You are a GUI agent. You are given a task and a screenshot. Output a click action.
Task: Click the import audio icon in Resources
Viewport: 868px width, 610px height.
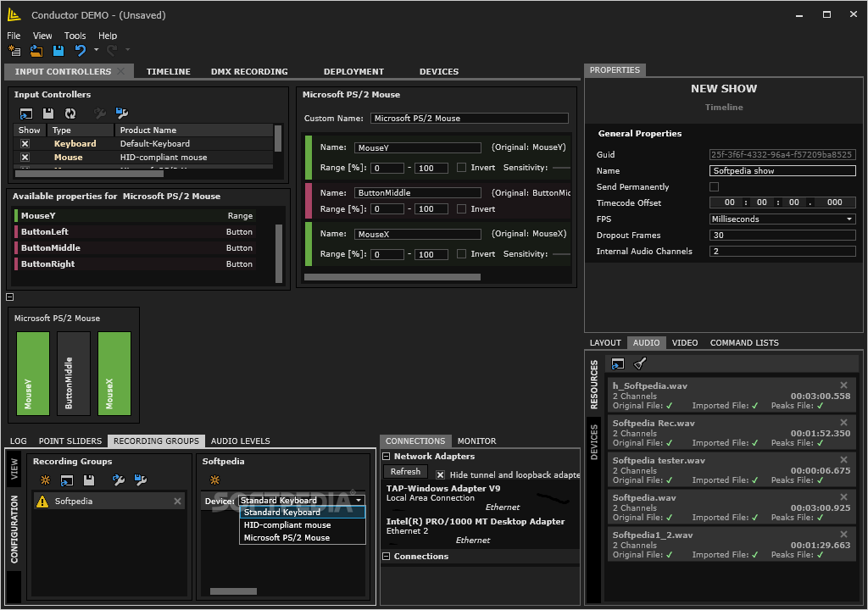coord(618,363)
